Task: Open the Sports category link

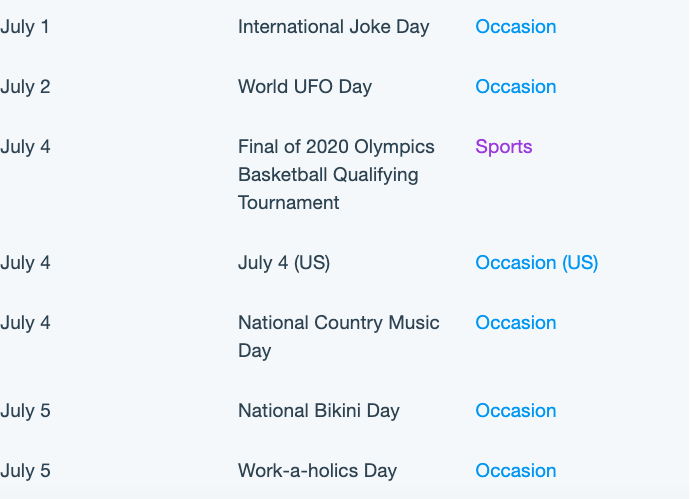Action: (503, 147)
